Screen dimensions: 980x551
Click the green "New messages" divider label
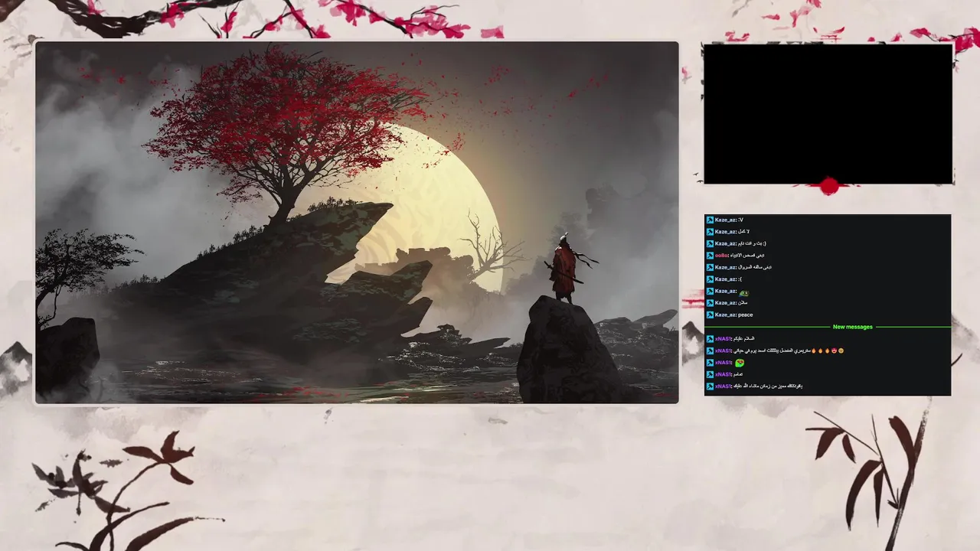pos(853,327)
